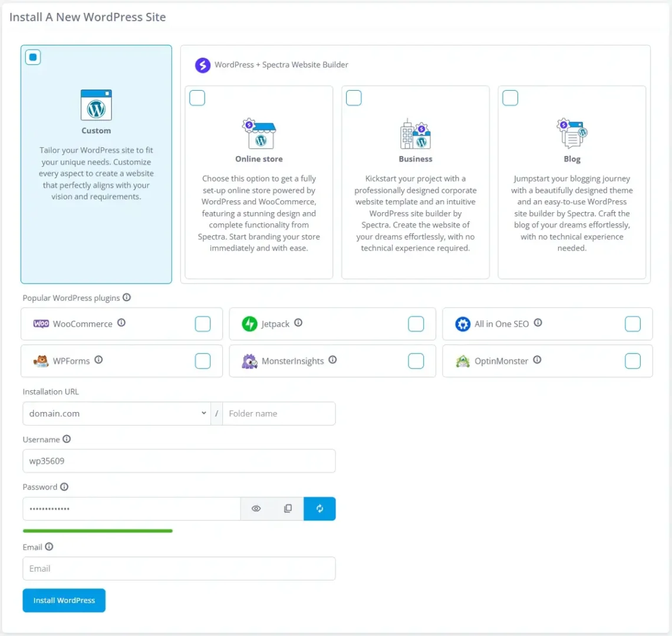Click the password strength indicator bar
Screen dimensions: 672x636
click(x=97, y=530)
